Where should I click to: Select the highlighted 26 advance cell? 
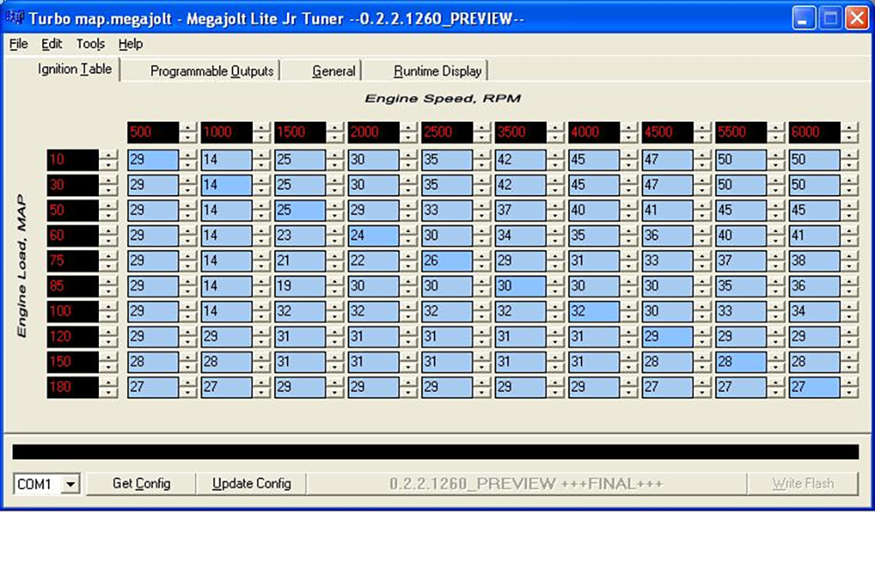pyautogui.click(x=446, y=261)
